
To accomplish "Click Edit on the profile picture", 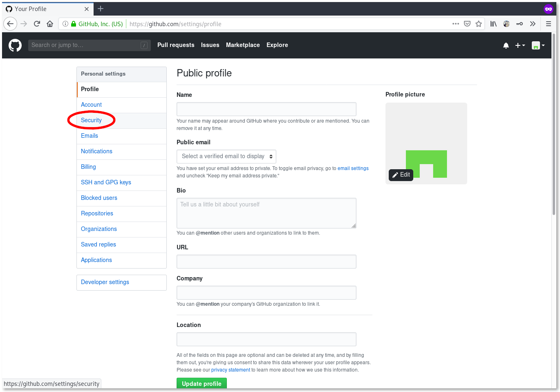I will click(401, 175).
